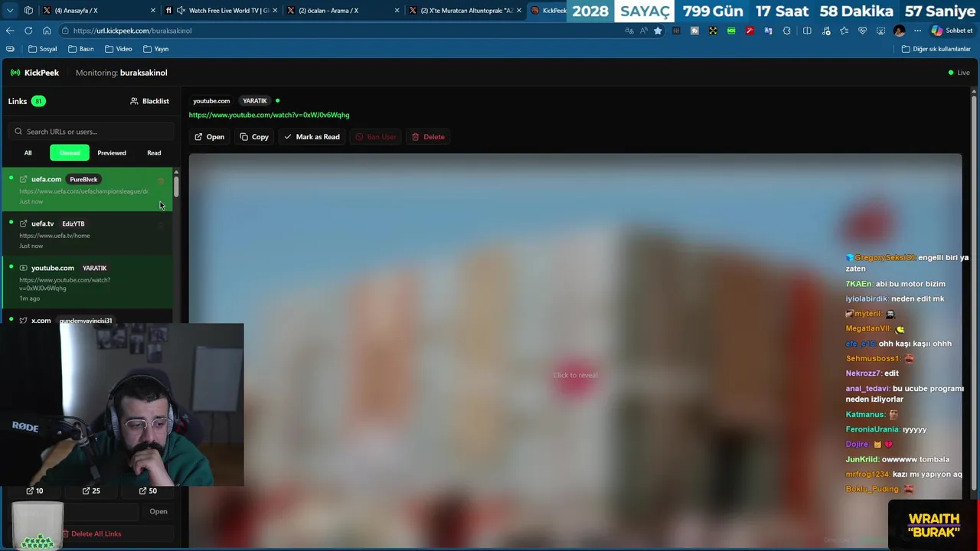Click the greyed Ban User button
Screen dimensions: 980x551
(x=375, y=137)
